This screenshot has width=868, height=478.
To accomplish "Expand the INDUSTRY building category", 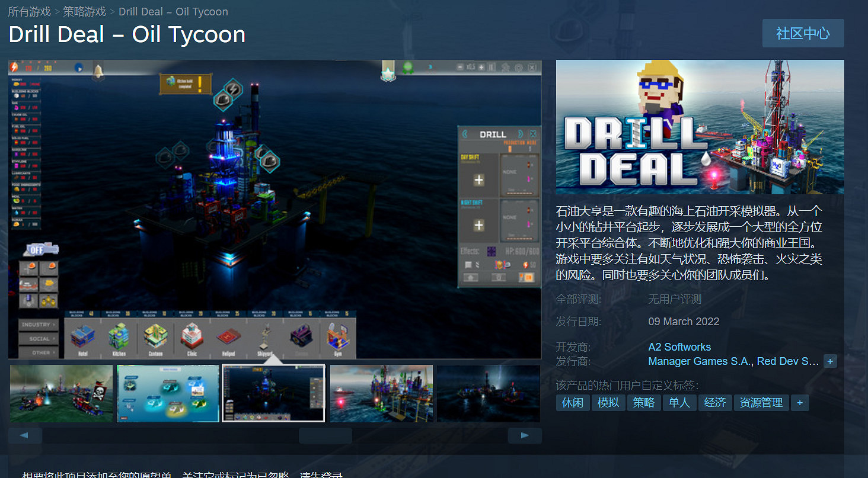I will (x=38, y=325).
